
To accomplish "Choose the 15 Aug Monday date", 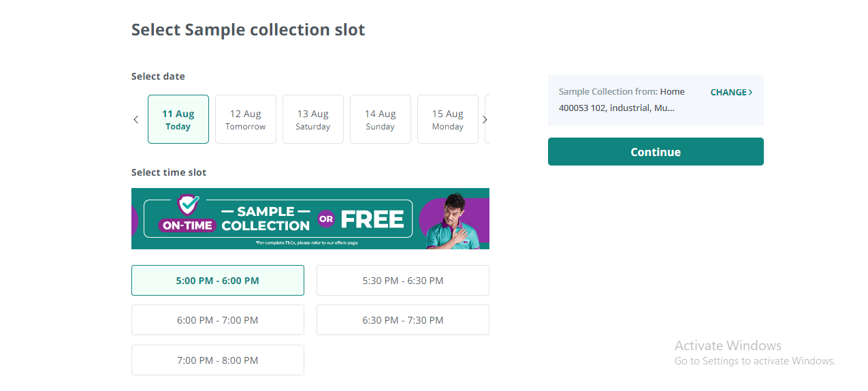I will click(448, 119).
